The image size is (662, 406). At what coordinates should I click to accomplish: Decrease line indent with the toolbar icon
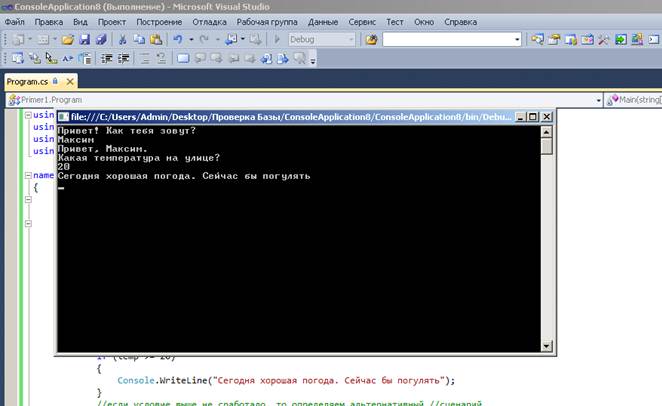[x=106, y=58]
